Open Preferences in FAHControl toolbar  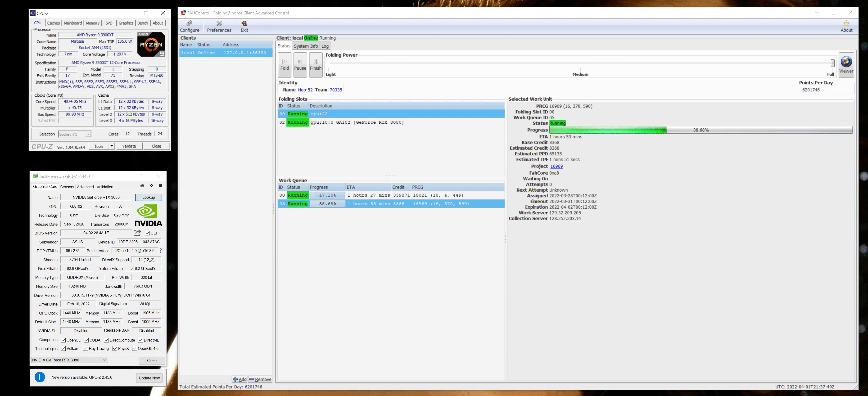(219, 26)
